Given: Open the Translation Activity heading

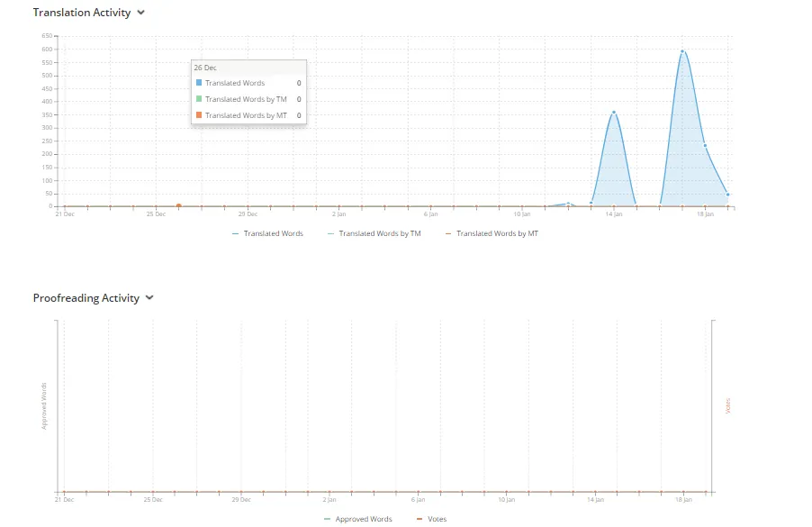Looking at the screenshot, I should [x=82, y=13].
